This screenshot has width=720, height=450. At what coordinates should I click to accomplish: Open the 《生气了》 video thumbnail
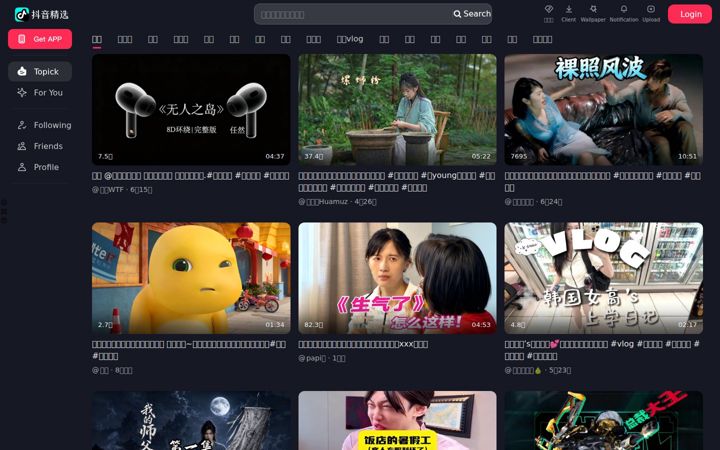point(397,278)
